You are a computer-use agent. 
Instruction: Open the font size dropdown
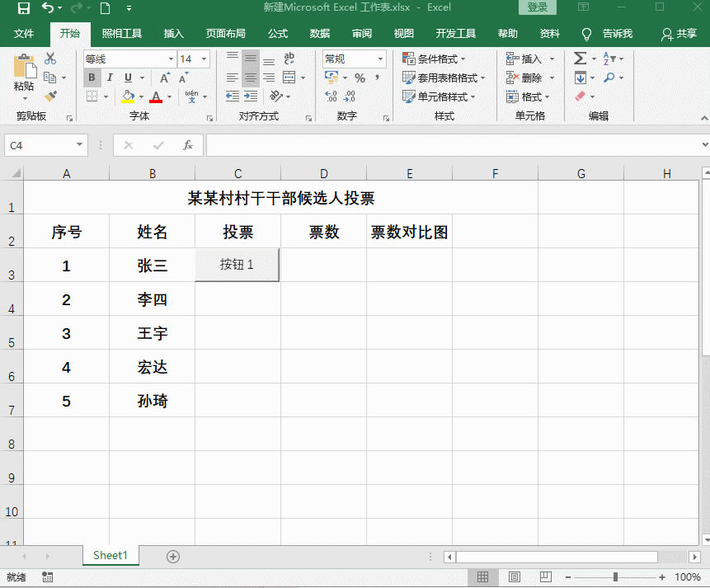203,59
